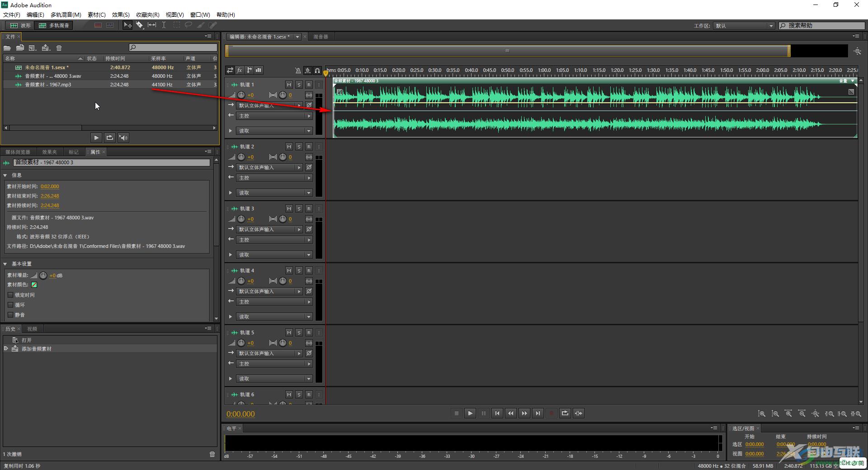
Task: Toggle the metronome icon
Action: pyautogui.click(x=298, y=70)
